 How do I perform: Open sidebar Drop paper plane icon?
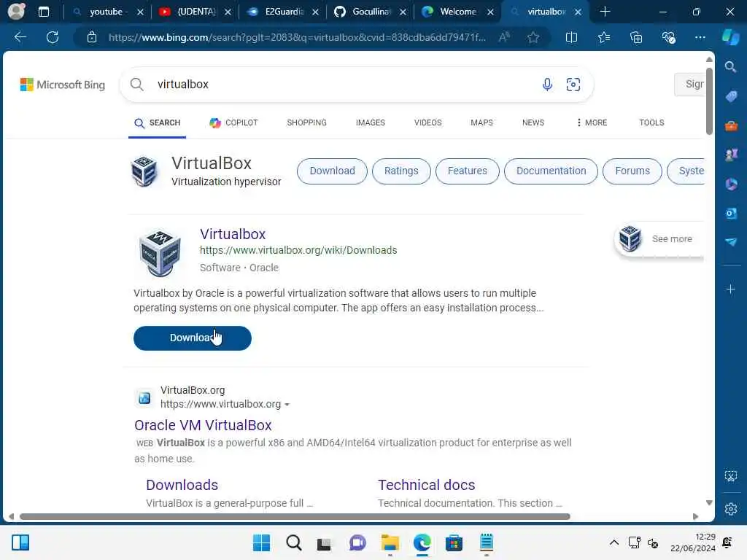point(731,242)
